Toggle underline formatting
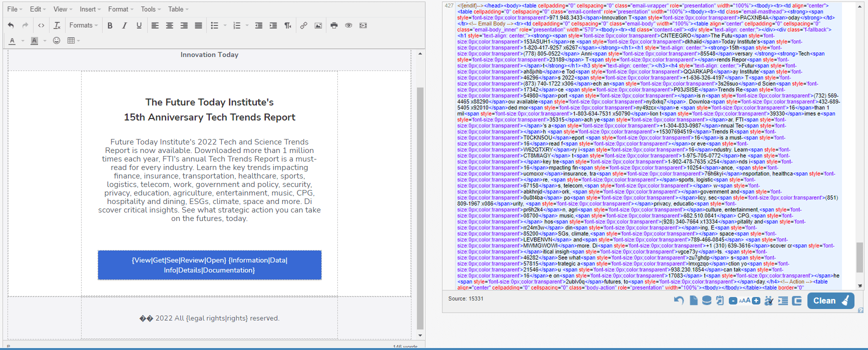This screenshot has height=350, width=868. 139,25
